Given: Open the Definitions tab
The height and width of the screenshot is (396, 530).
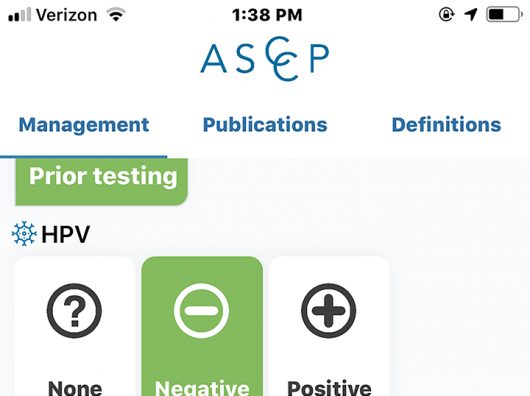Looking at the screenshot, I should [x=446, y=124].
